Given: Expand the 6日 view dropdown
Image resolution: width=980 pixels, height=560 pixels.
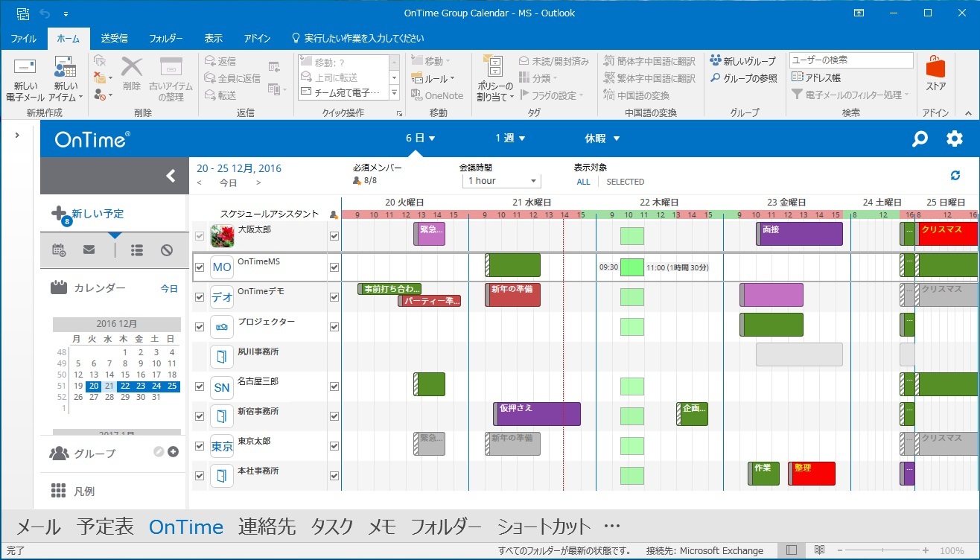Looking at the screenshot, I should pos(420,139).
